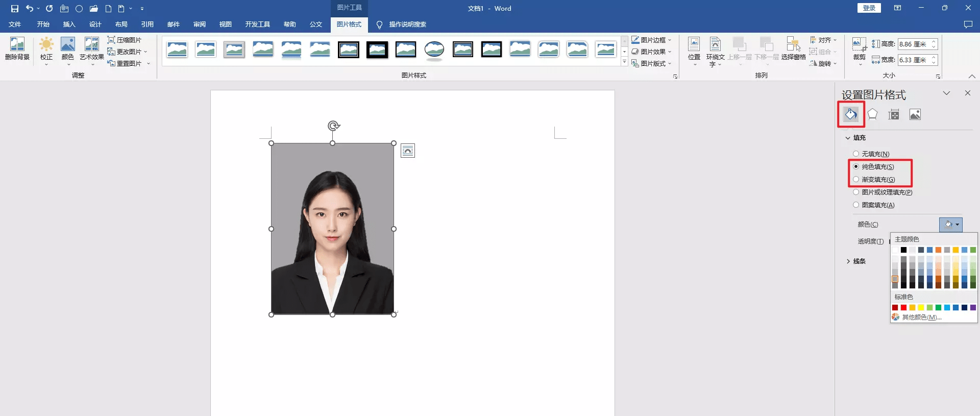
Task: Switch to the Home (开始) tab
Action: click(x=43, y=25)
